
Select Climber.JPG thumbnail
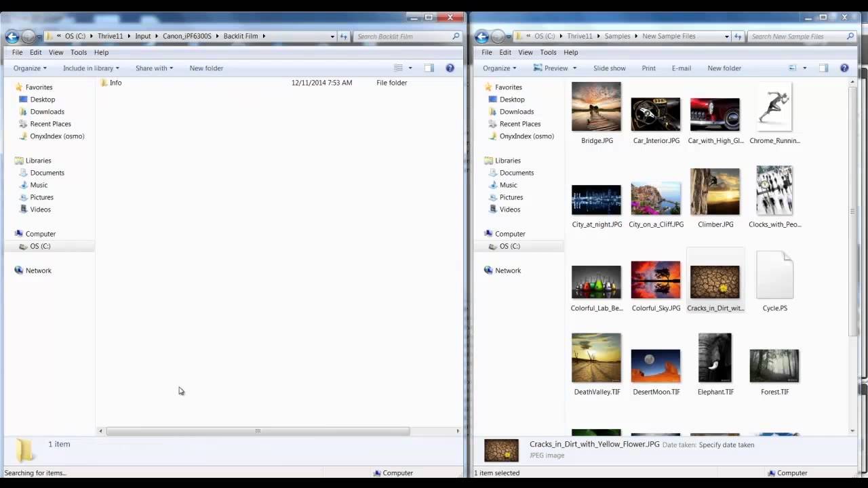coord(715,192)
